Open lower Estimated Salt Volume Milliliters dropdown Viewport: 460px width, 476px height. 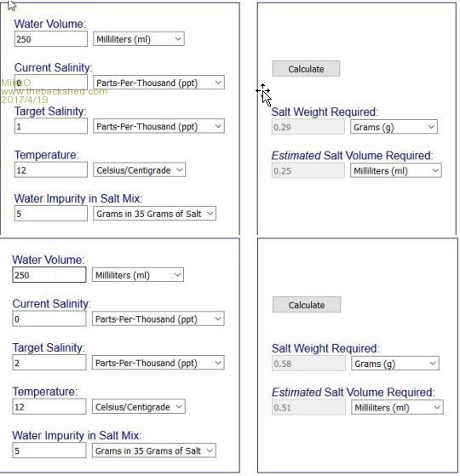(x=397, y=407)
